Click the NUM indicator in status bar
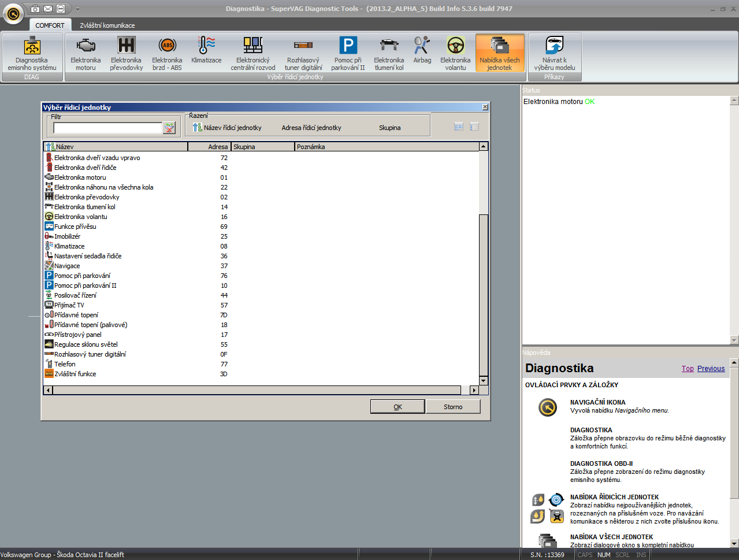The width and height of the screenshot is (739, 560). click(x=604, y=555)
